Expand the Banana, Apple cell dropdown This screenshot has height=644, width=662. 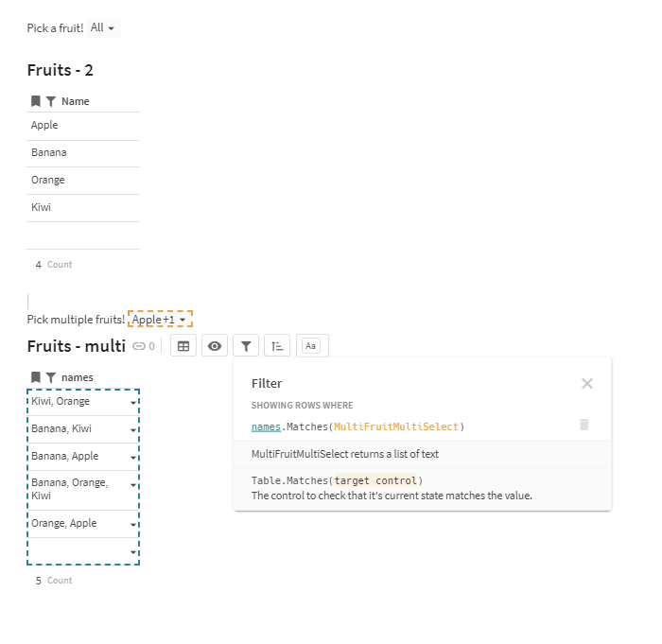pyautogui.click(x=133, y=458)
